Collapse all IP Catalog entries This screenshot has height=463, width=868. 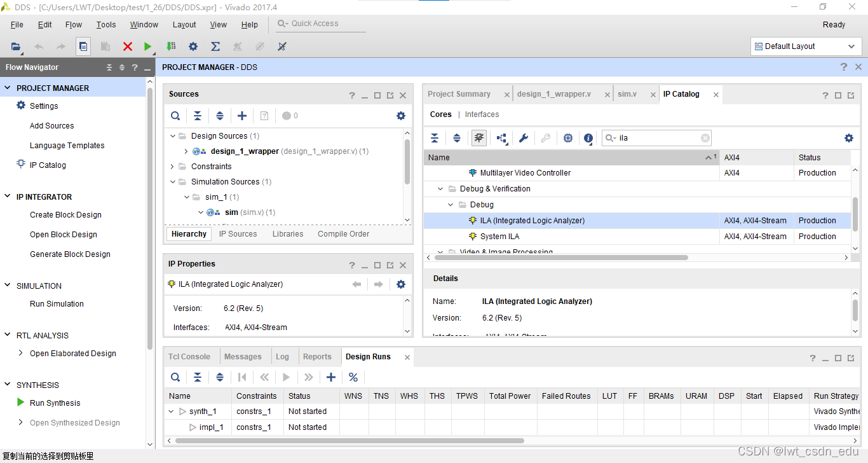(435, 138)
